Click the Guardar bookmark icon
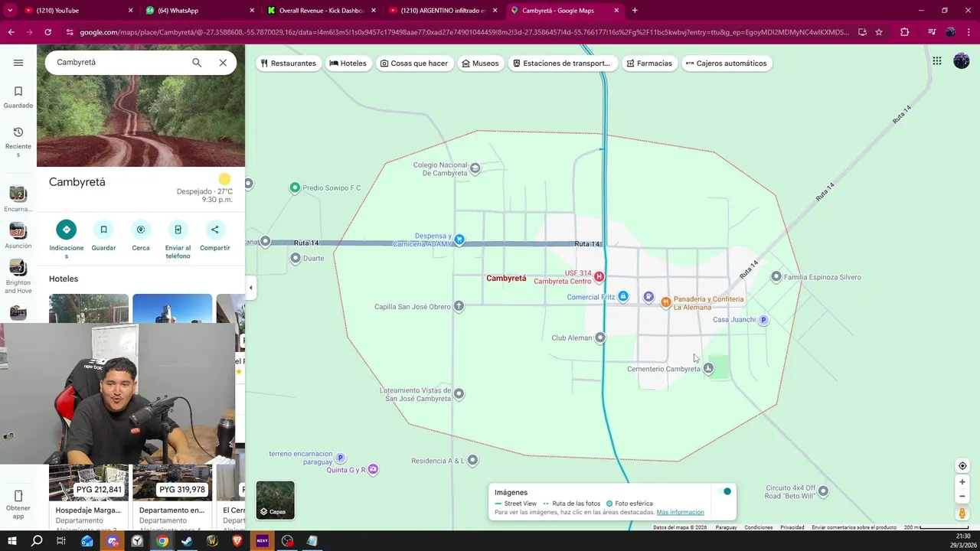Viewport: 980px width, 551px height. point(103,230)
